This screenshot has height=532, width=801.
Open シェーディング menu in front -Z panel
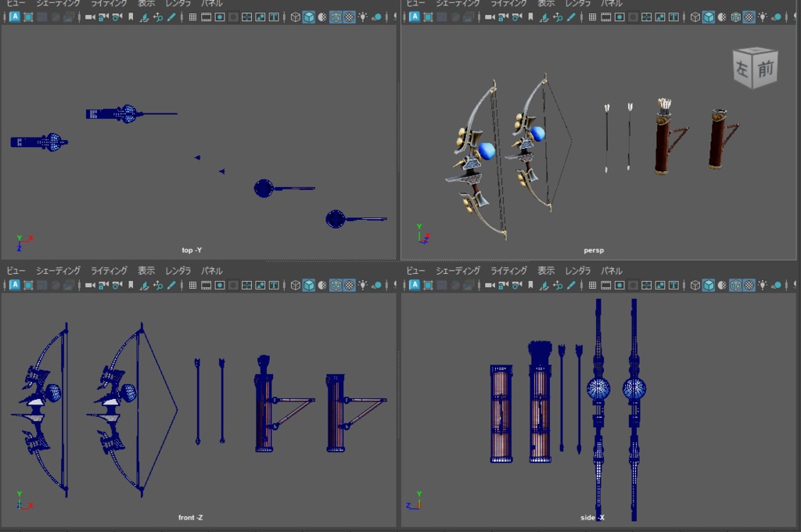click(58, 271)
